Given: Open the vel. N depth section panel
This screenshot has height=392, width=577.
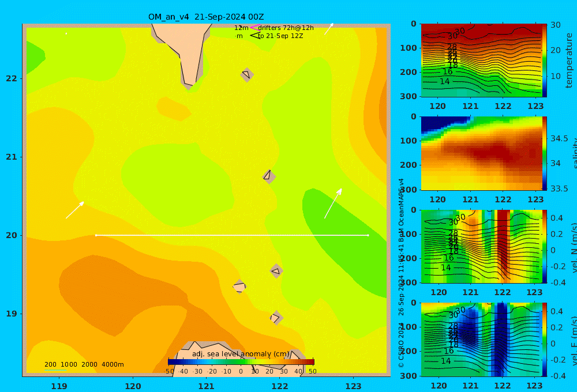Looking at the screenshot, I should pyautogui.click(x=481, y=246).
